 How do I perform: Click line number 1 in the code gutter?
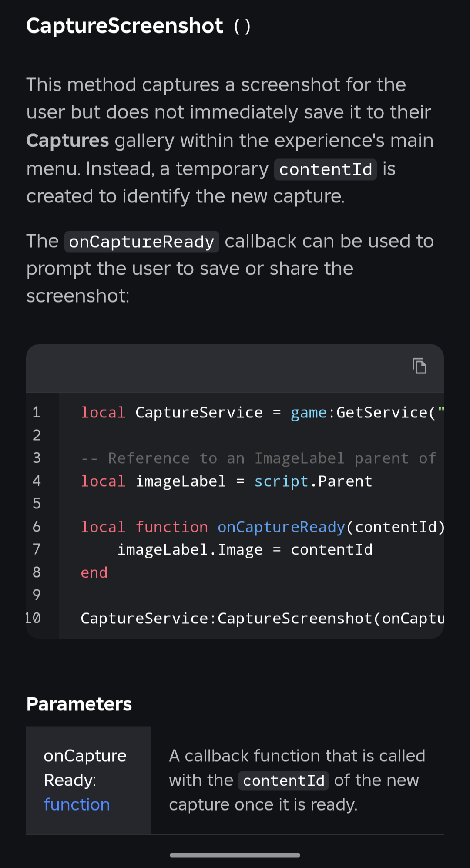click(x=37, y=412)
